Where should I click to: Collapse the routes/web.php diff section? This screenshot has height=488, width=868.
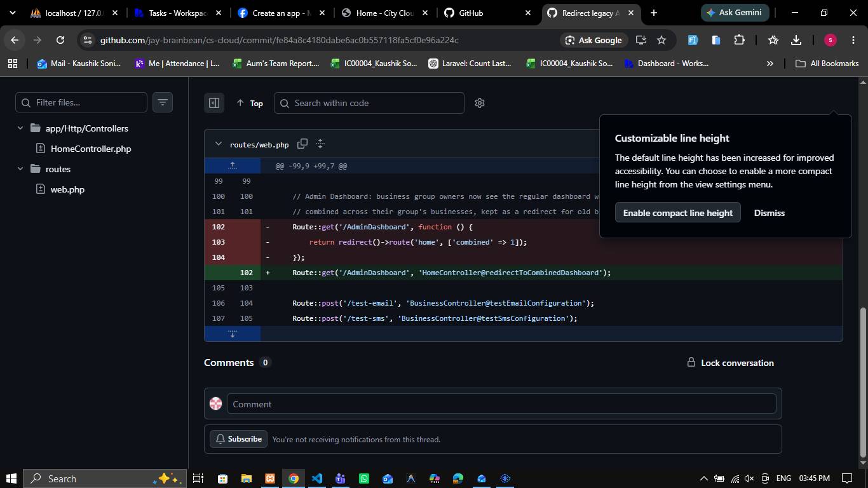pos(219,144)
